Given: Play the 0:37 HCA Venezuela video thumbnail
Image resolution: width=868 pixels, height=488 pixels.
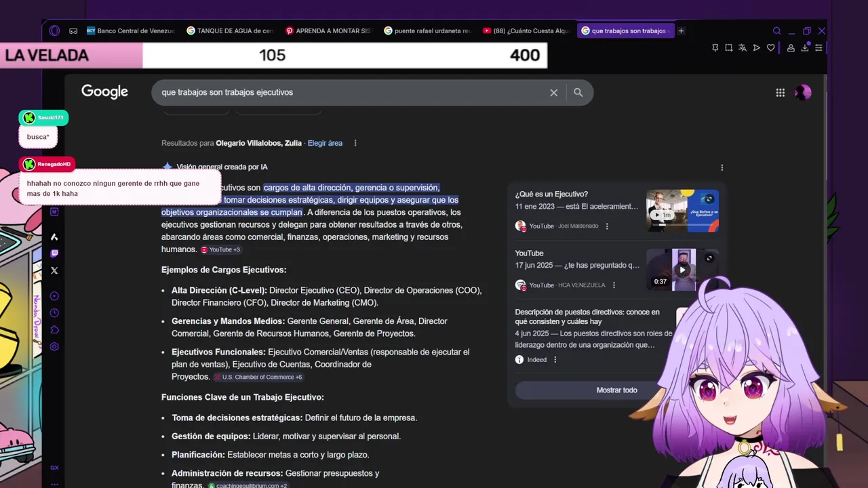Looking at the screenshot, I should [x=682, y=270].
